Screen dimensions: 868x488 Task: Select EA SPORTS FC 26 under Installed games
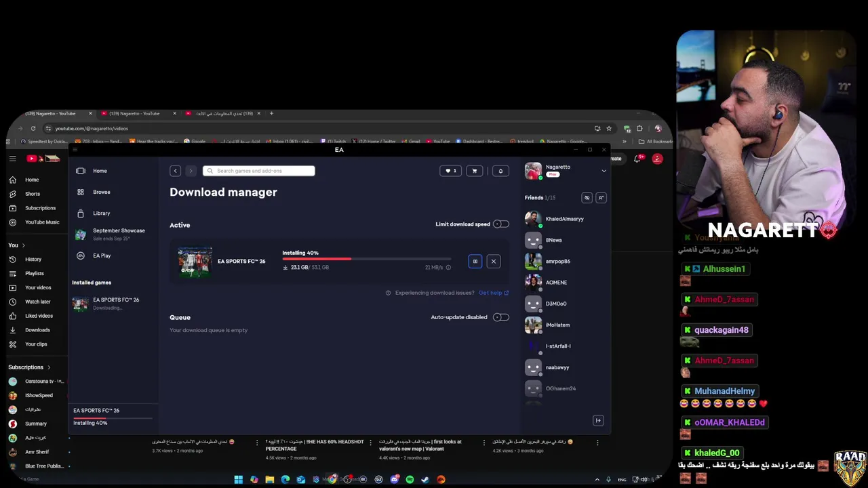tap(113, 303)
